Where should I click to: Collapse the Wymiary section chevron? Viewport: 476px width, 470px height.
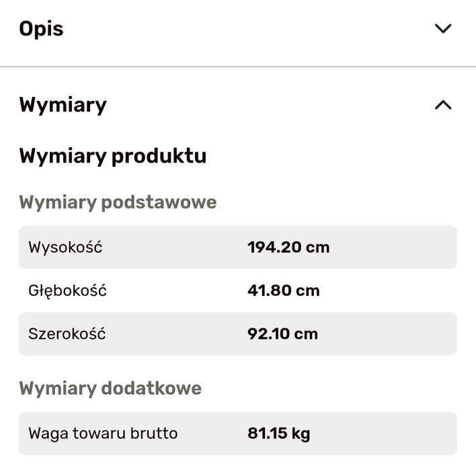click(x=442, y=105)
